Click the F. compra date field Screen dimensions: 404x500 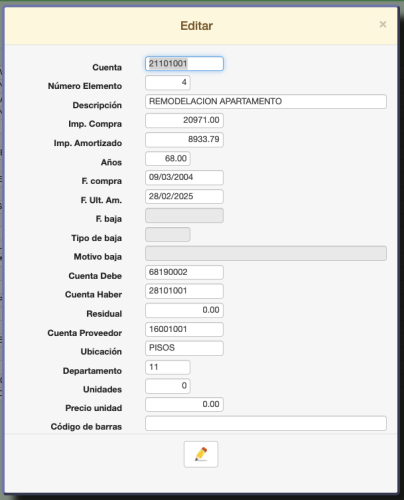click(x=184, y=177)
